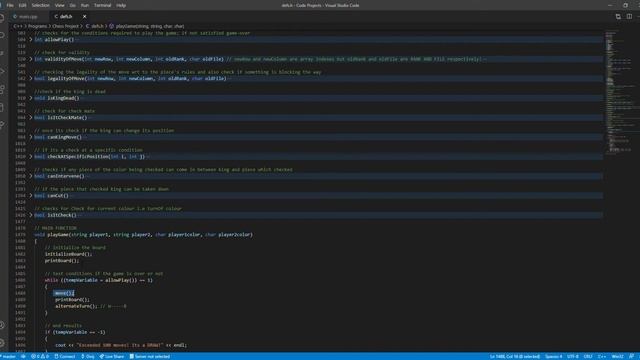Open the View menu
Image resolution: width=640 pixels, height=360 pixels.
(60, 5)
